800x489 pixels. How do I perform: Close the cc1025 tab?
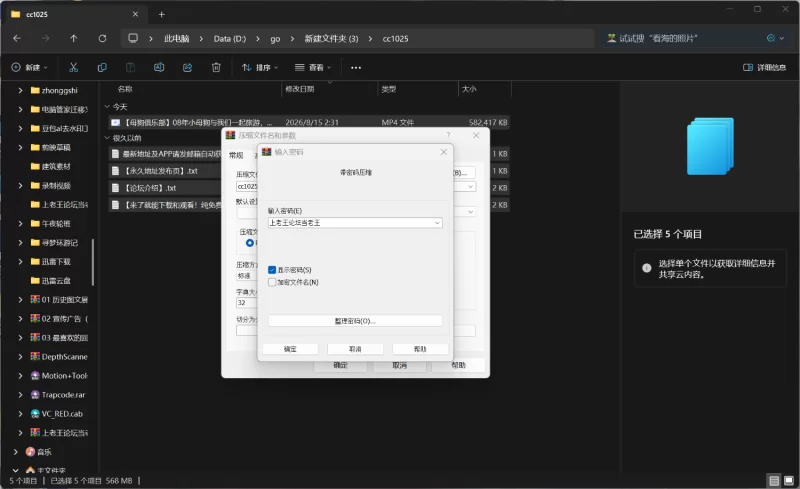point(135,14)
